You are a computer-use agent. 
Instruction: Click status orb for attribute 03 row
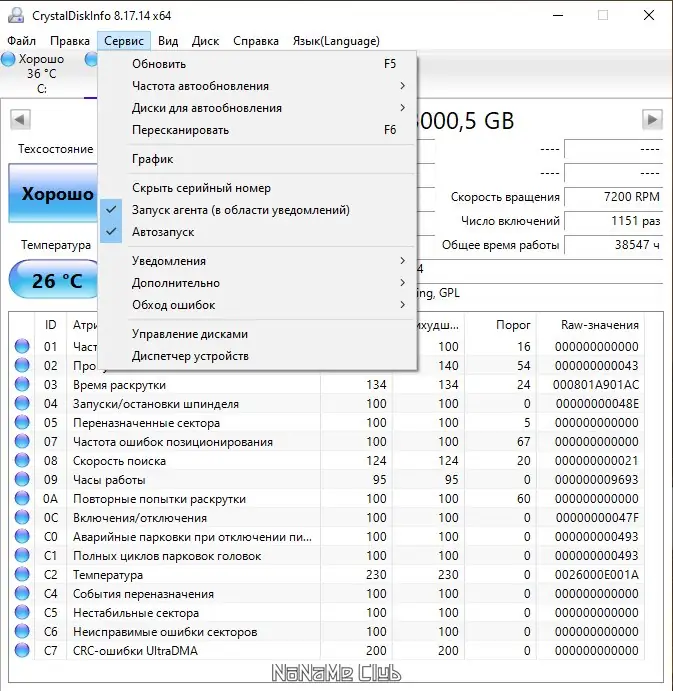pyautogui.click(x=22, y=385)
